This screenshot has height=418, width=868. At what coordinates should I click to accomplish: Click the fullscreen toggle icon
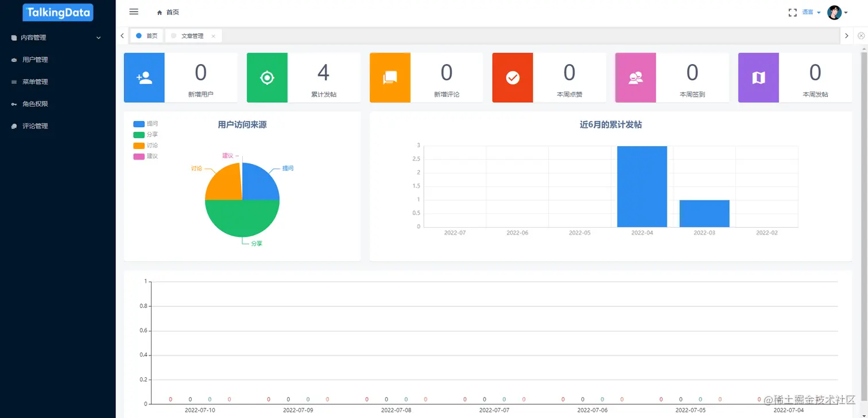pyautogui.click(x=793, y=12)
